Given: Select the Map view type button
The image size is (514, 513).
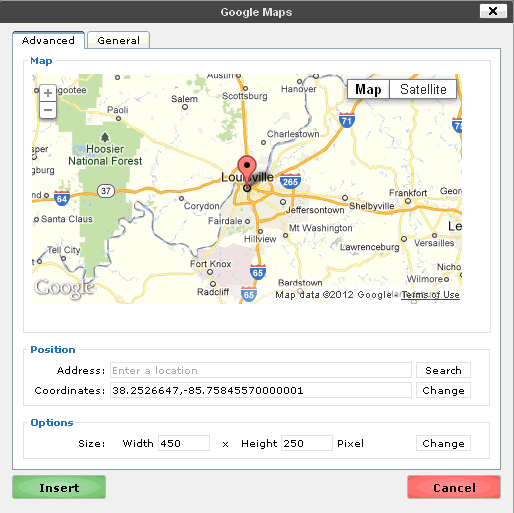Looking at the screenshot, I should pos(368,89).
